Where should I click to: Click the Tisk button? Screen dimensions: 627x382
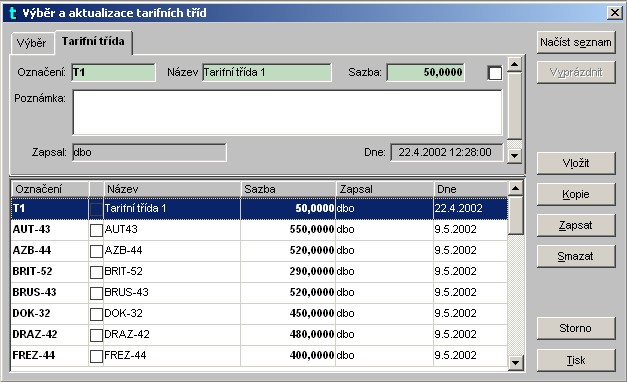coord(576,360)
